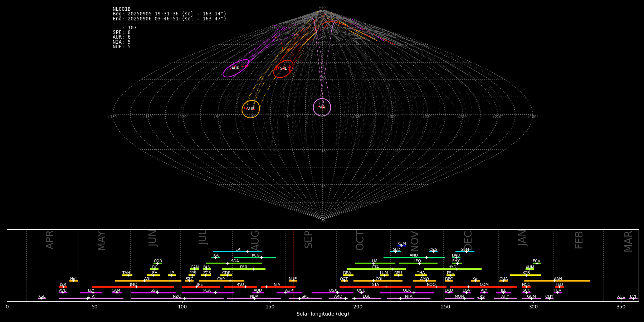Click the orange NUE radiant circle on sky map
The image size is (644, 322).
[251, 109]
